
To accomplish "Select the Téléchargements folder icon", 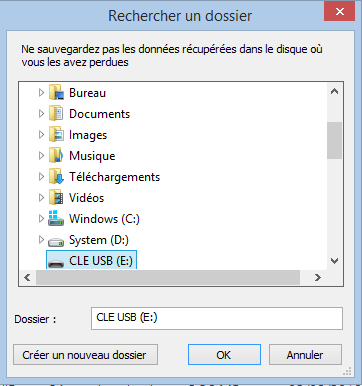I will pyautogui.click(x=56, y=177).
